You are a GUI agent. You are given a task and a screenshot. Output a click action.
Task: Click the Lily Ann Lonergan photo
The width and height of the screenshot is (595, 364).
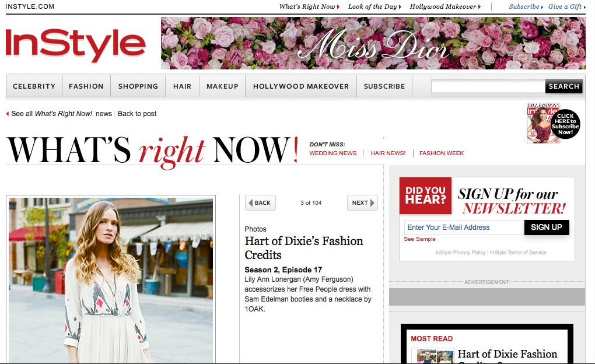tap(111, 280)
